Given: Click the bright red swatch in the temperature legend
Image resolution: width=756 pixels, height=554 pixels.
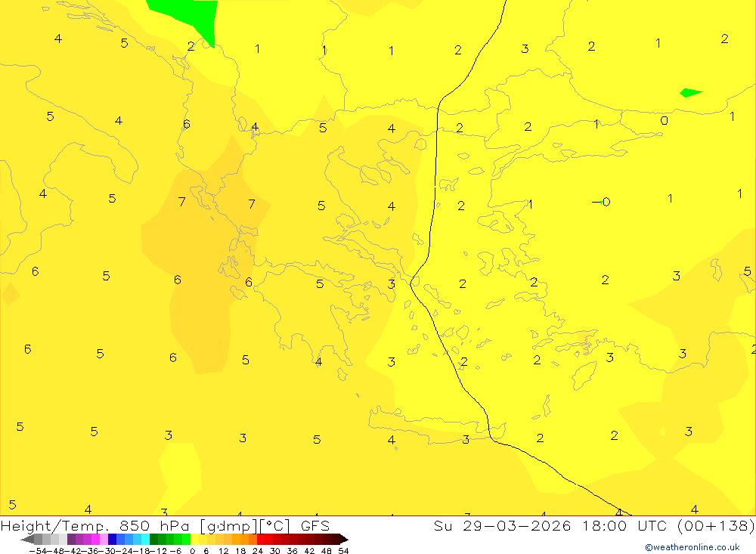Looking at the screenshot, I should tap(261, 539).
